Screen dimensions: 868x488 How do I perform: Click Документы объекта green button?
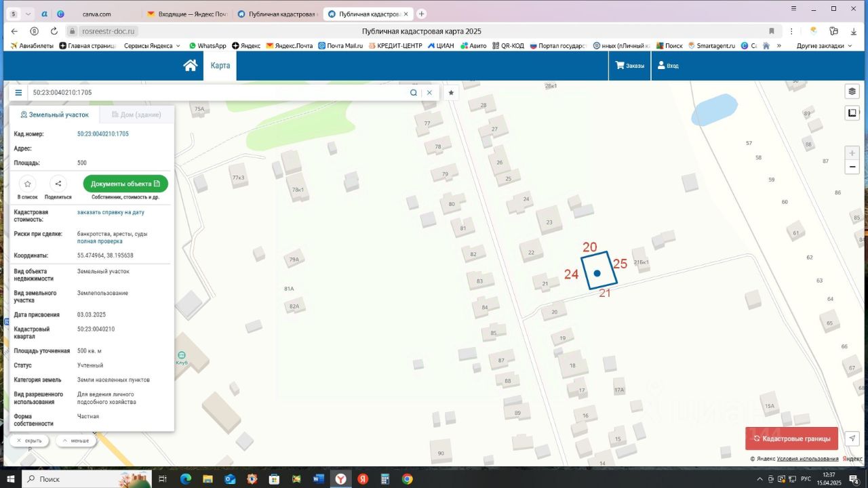coord(125,184)
